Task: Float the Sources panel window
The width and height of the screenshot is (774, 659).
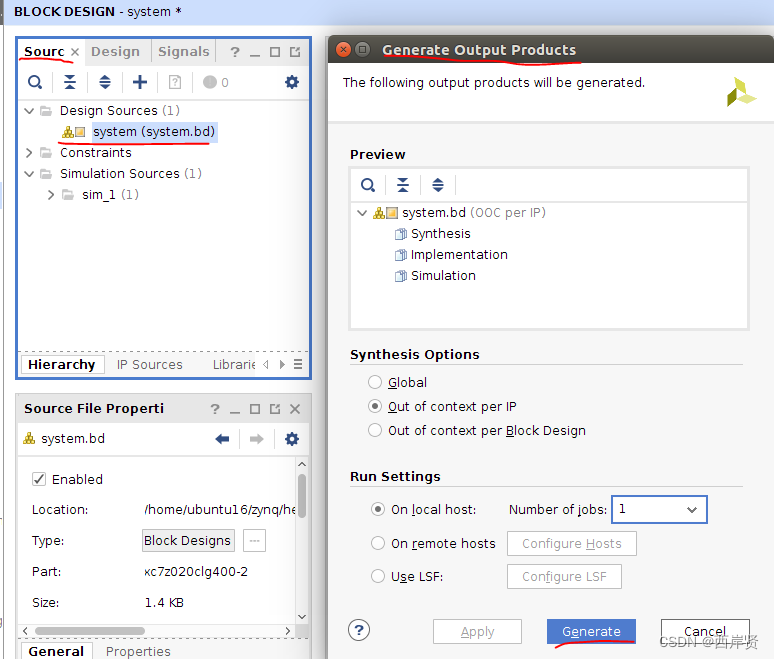Action: tap(295, 52)
